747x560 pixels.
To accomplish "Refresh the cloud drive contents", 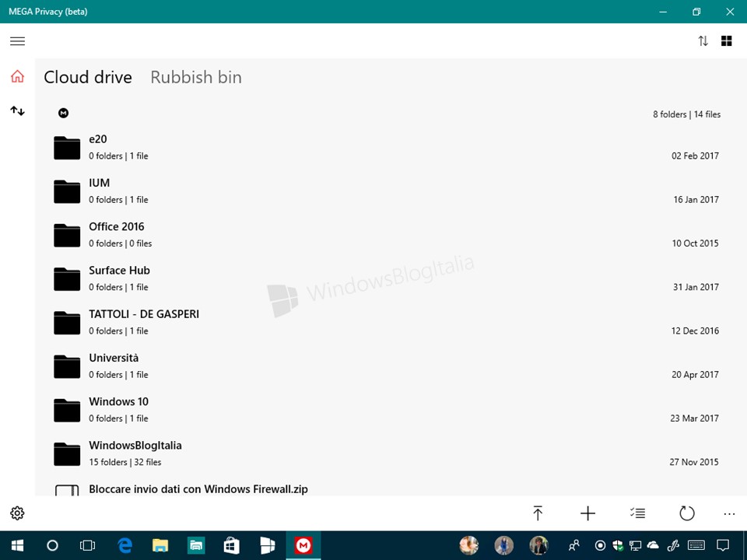I will pyautogui.click(x=687, y=513).
